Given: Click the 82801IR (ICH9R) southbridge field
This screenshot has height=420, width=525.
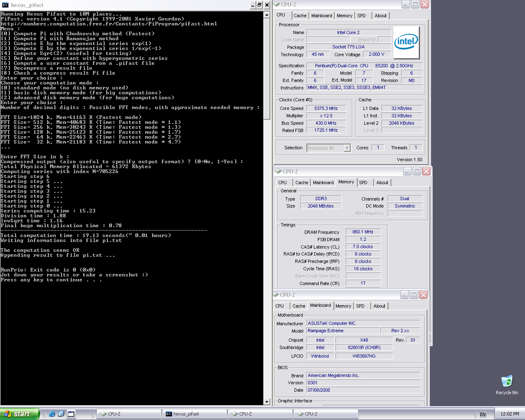Looking at the screenshot, I should tap(364, 347).
